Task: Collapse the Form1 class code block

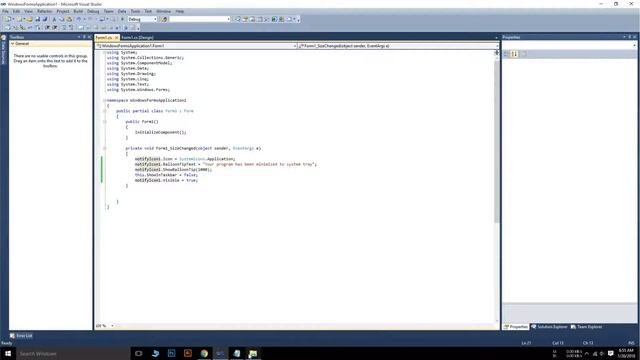Action: point(104,111)
